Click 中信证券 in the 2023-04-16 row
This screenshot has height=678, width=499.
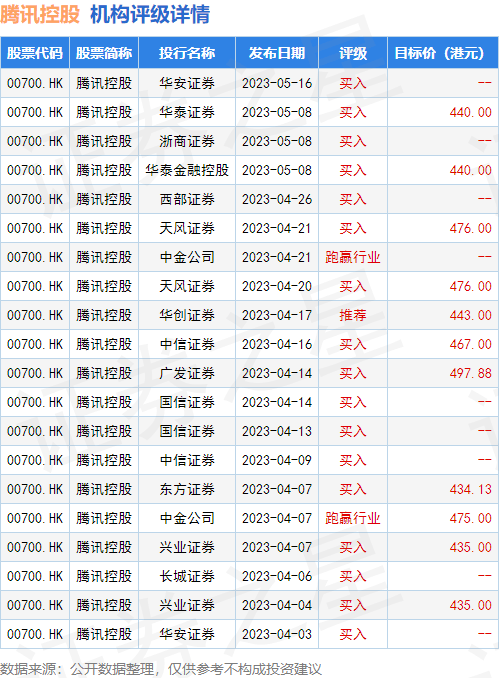(187, 344)
